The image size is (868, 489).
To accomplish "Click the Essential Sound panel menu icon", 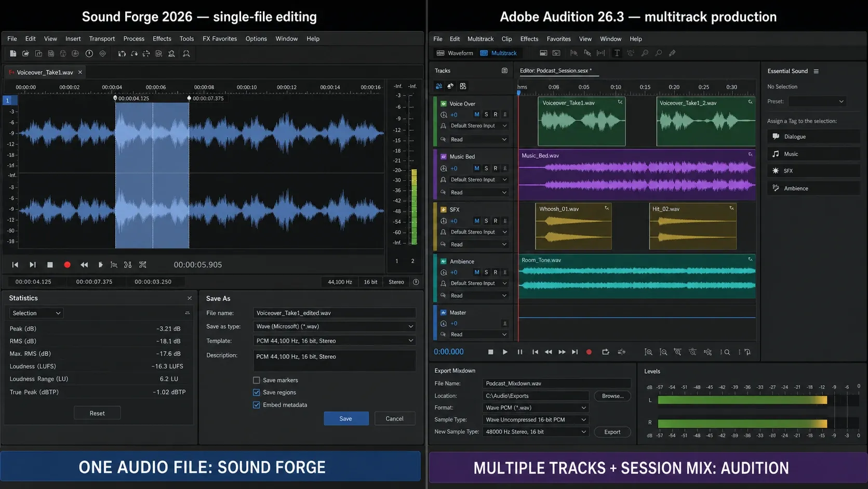I will tap(816, 71).
